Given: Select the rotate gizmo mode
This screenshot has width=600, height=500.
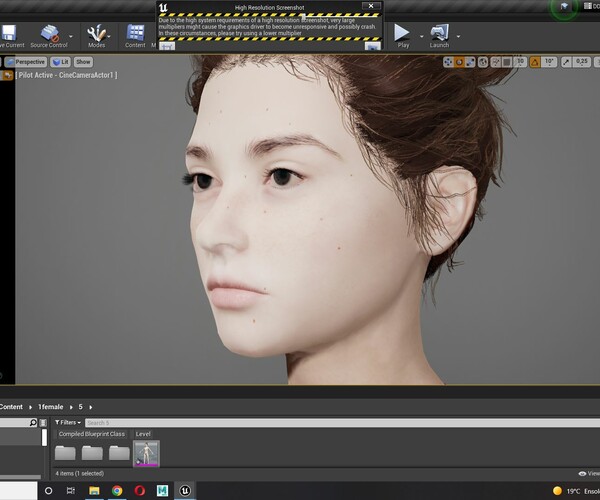Looking at the screenshot, I should tap(459, 62).
